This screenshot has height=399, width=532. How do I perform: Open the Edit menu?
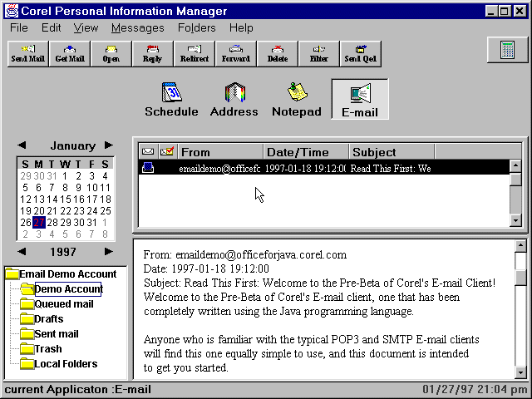click(52, 27)
